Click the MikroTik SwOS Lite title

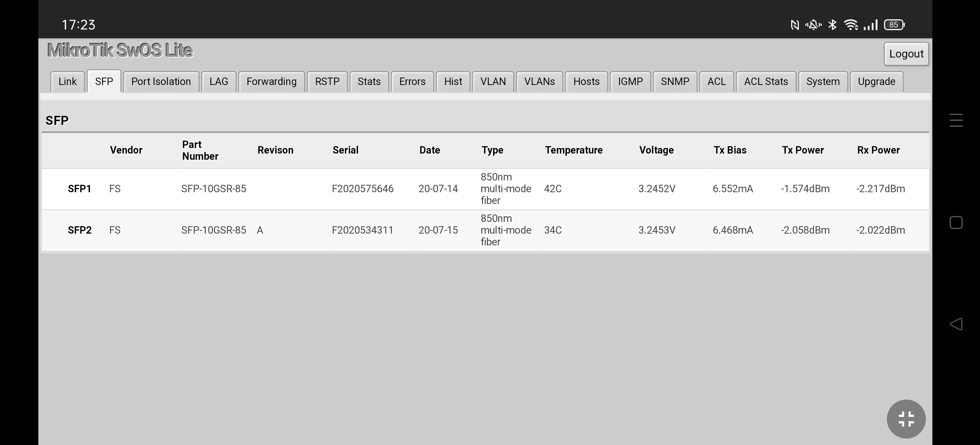(x=120, y=50)
